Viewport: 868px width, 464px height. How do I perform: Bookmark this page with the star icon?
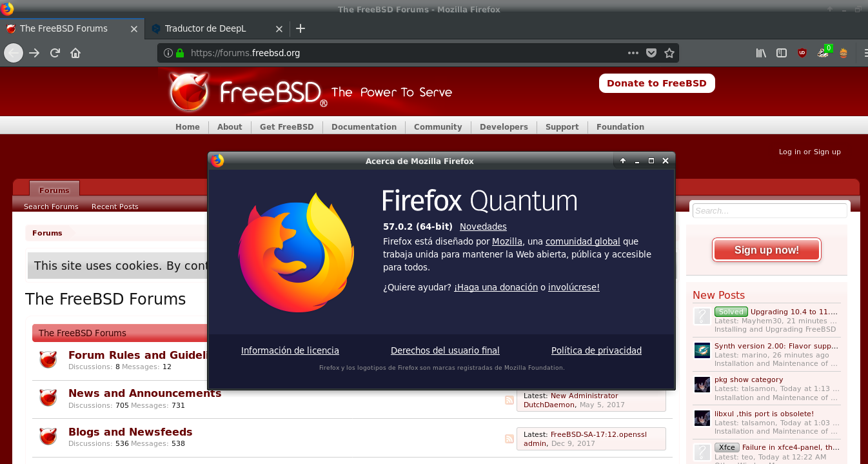tap(669, 53)
